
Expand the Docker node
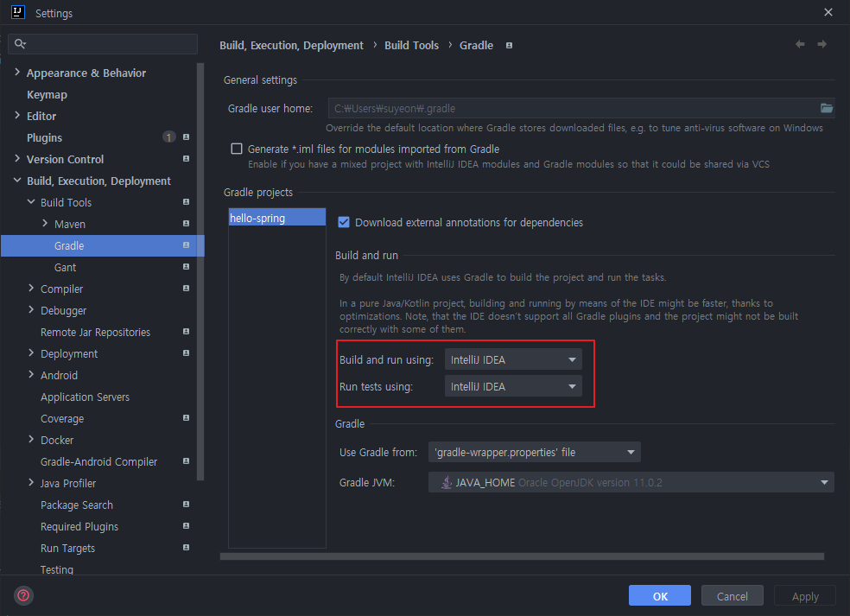[x=31, y=439]
